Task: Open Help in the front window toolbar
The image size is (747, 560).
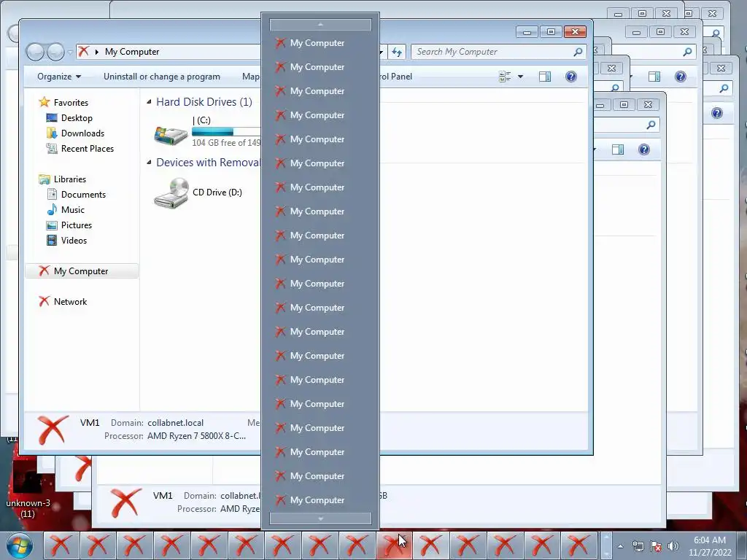Action: [570, 77]
